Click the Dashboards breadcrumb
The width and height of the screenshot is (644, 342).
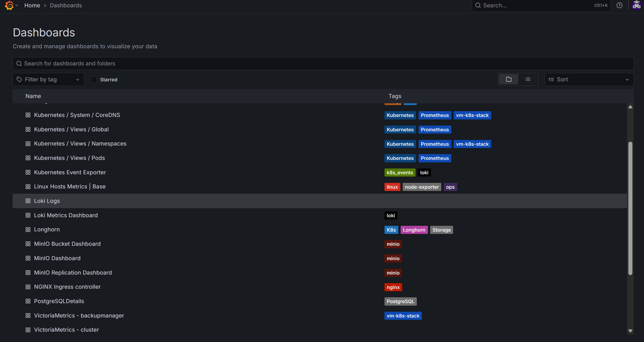tap(66, 5)
